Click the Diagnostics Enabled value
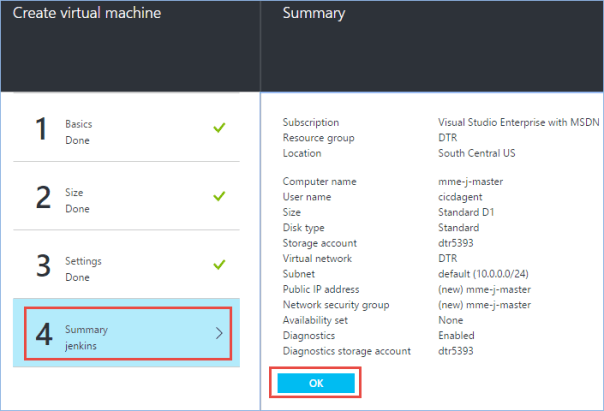 [456, 335]
